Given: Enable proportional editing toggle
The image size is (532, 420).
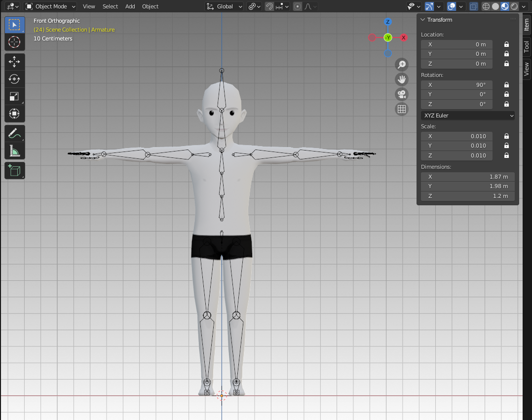Looking at the screenshot, I should pyautogui.click(x=298, y=6).
